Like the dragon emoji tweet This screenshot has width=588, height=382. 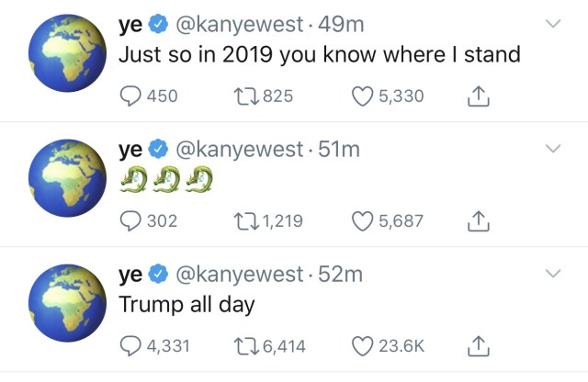point(363,220)
